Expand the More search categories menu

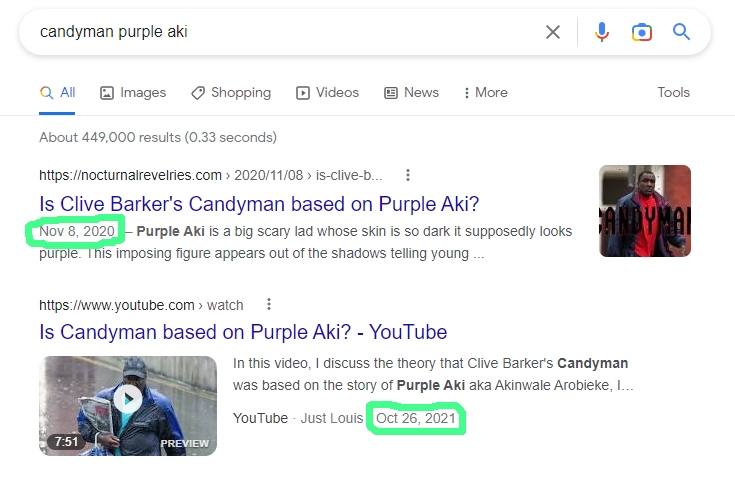point(485,92)
